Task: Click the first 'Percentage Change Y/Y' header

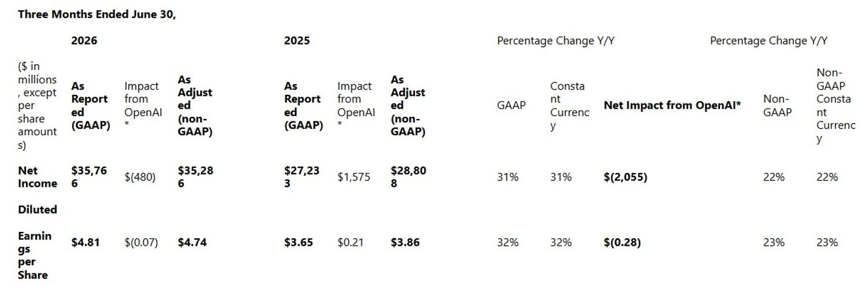Action: click(x=556, y=41)
